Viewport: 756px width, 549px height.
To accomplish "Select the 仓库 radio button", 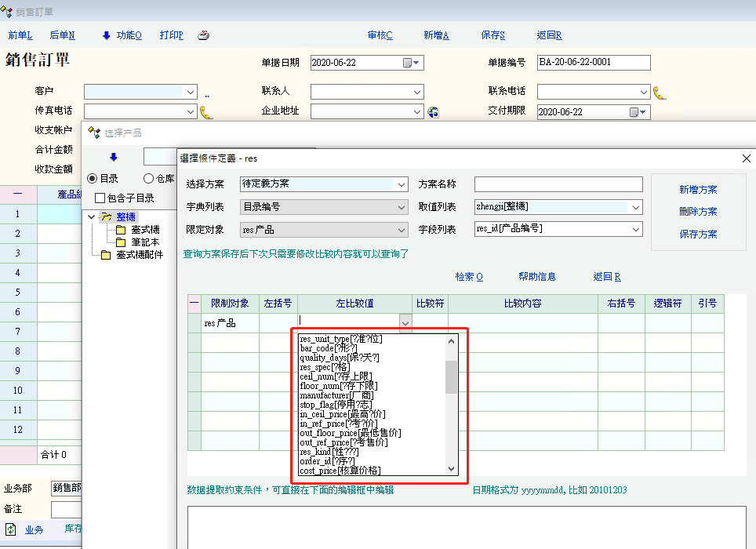I will (148, 179).
